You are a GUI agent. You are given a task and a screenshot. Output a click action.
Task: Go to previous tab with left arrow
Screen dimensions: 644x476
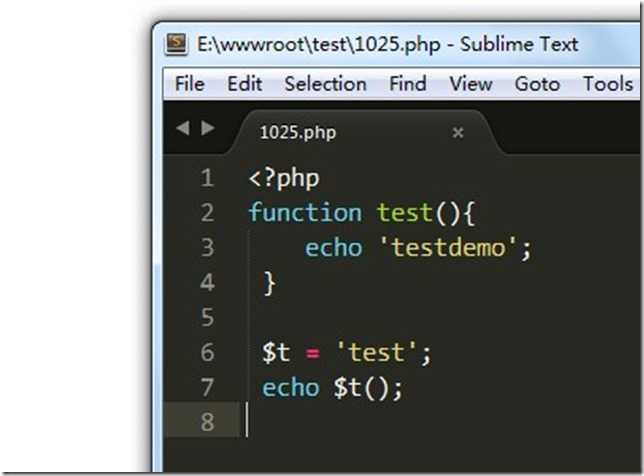coord(183,128)
